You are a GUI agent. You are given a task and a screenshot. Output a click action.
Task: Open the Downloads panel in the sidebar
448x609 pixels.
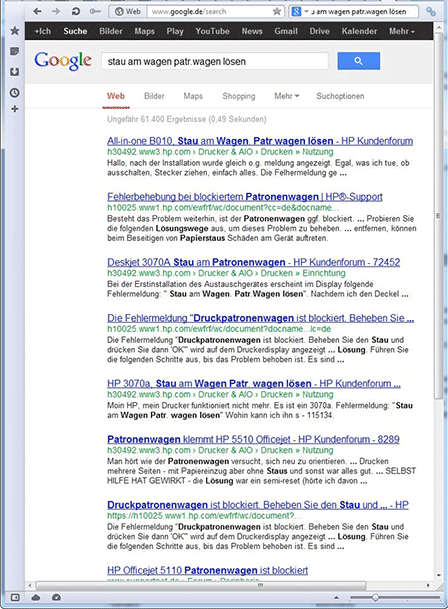click(x=15, y=72)
